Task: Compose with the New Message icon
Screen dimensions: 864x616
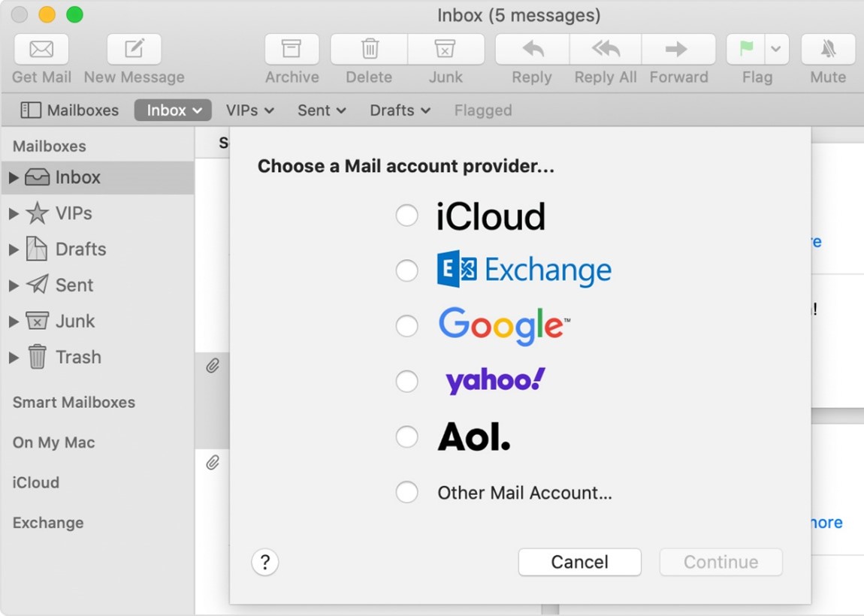Action: [134, 49]
